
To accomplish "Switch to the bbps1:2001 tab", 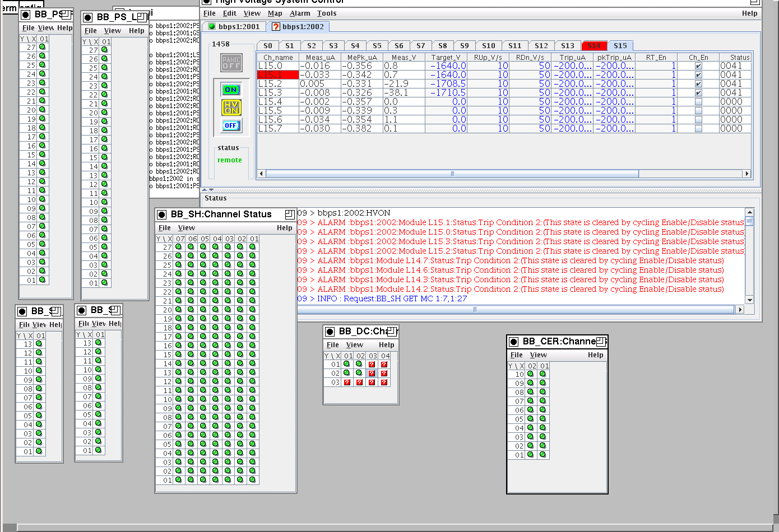I will 234,26.
